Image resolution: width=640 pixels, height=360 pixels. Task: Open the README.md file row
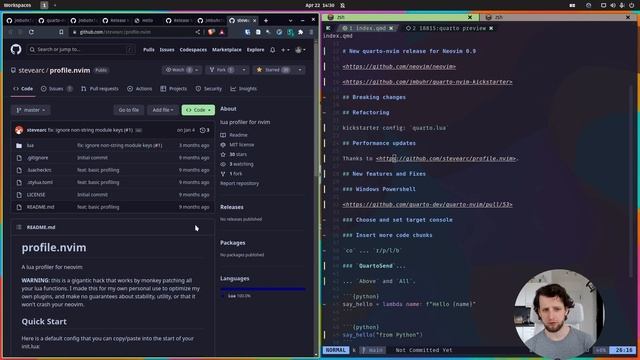click(112, 207)
